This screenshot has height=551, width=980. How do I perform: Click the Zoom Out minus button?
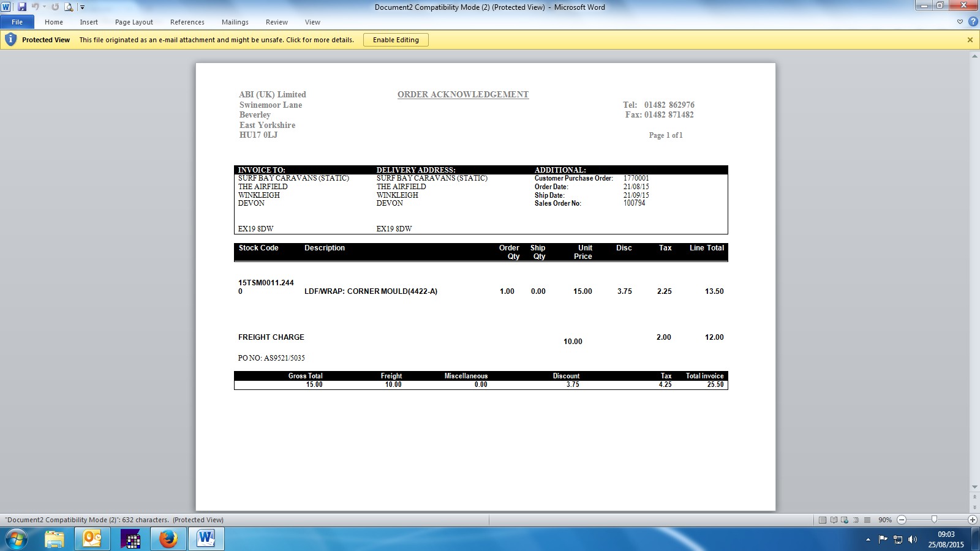coord(902,520)
